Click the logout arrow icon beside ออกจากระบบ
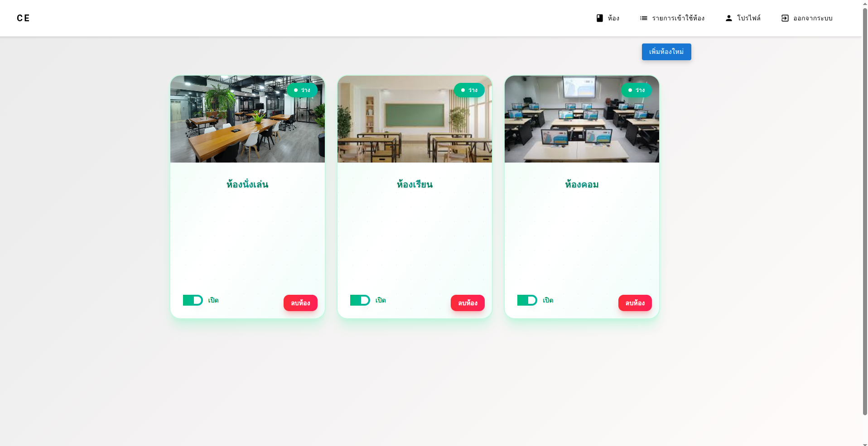Image resolution: width=868 pixels, height=446 pixels. tap(784, 18)
